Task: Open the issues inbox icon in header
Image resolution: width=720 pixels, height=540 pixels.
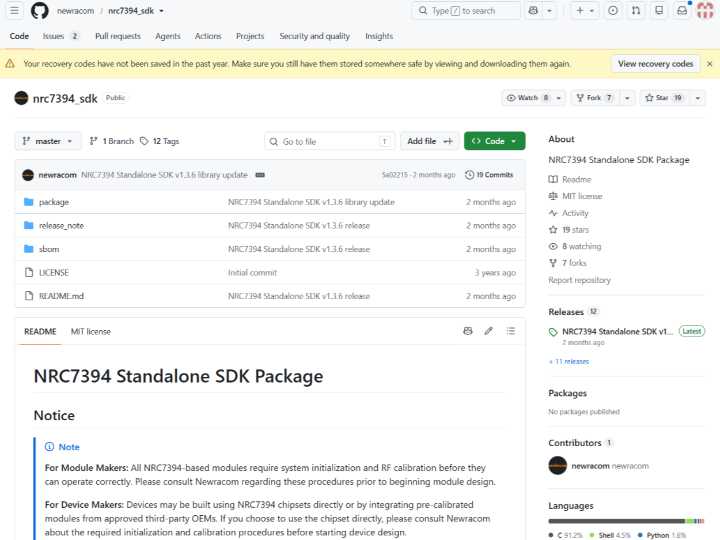Action: click(613, 10)
